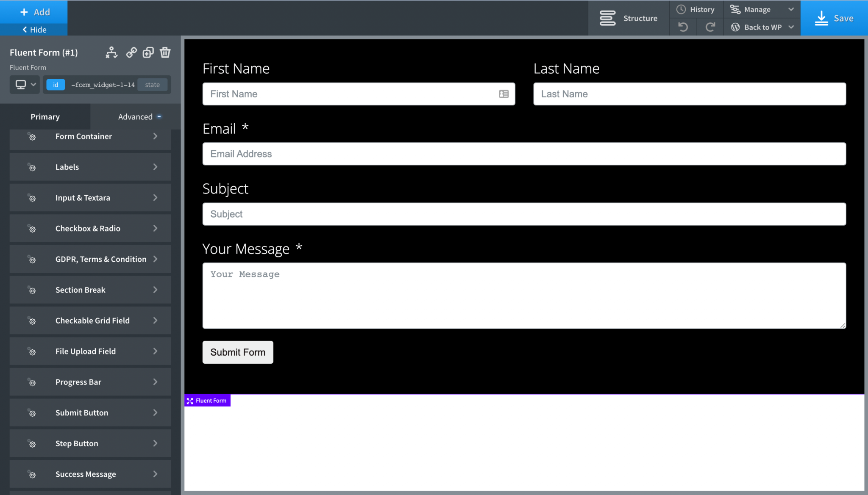Toggle the blue id attribute selector
Image resolution: width=868 pixels, height=495 pixels.
point(55,85)
